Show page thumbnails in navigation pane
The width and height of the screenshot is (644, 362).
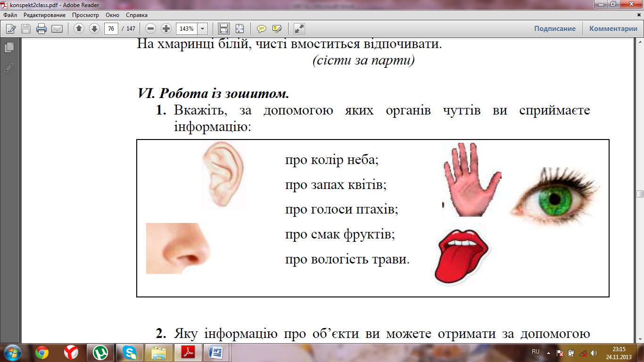[x=9, y=48]
